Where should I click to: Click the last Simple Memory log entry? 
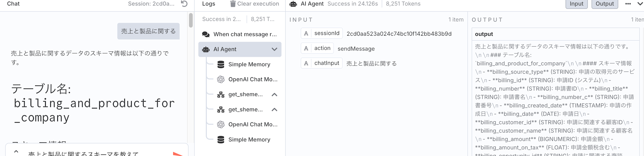(x=244, y=139)
